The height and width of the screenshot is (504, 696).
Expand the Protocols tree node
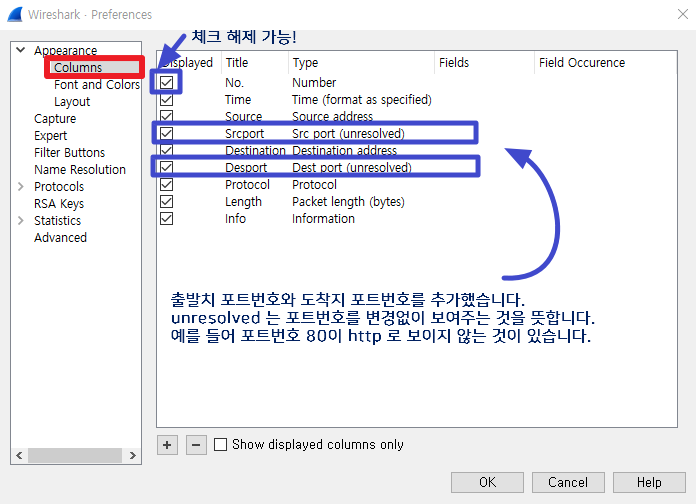point(20,187)
